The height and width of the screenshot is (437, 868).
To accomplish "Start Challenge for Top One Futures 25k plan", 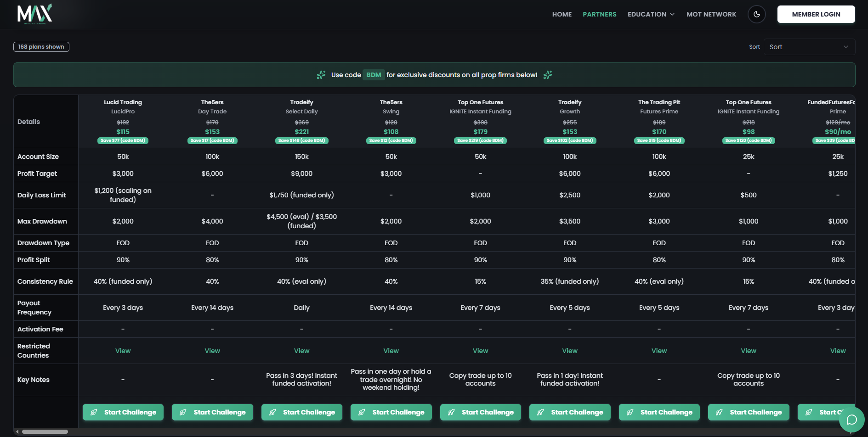I will tap(749, 412).
